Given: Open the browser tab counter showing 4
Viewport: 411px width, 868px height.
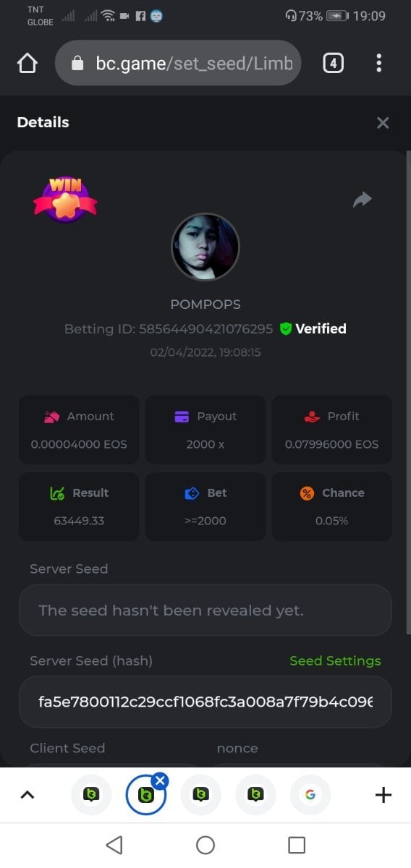Looking at the screenshot, I should tap(333, 64).
